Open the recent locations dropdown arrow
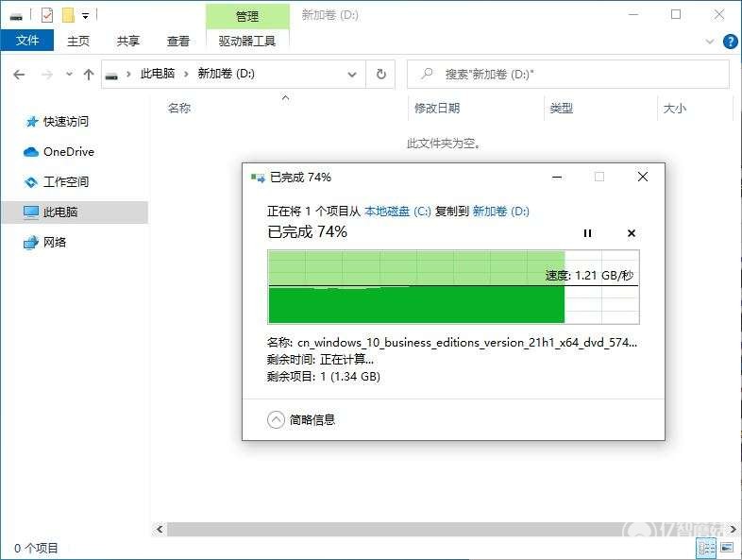The image size is (742, 560). click(69, 74)
